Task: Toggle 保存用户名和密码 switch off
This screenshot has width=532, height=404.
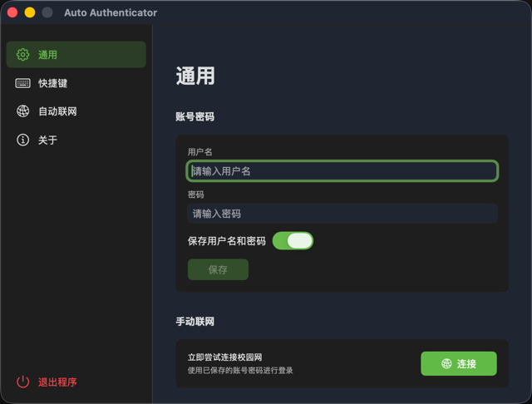Action: pyautogui.click(x=293, y=241)
